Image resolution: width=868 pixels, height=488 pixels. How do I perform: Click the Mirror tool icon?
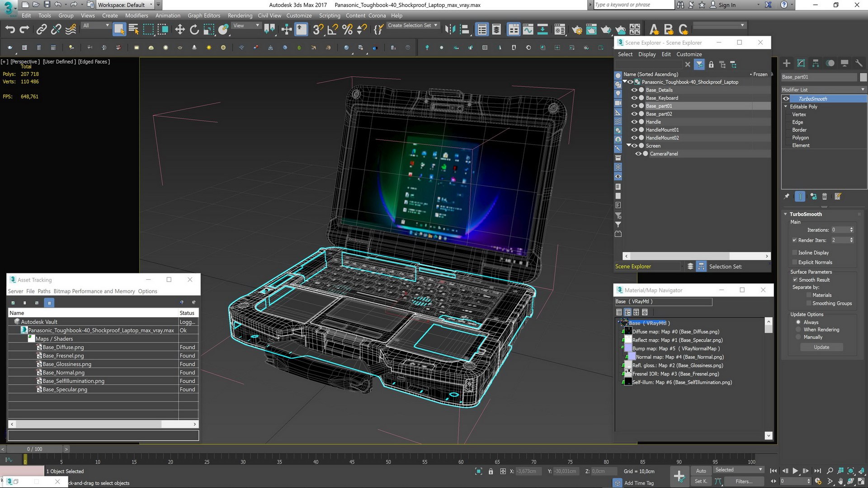[450, 30]
